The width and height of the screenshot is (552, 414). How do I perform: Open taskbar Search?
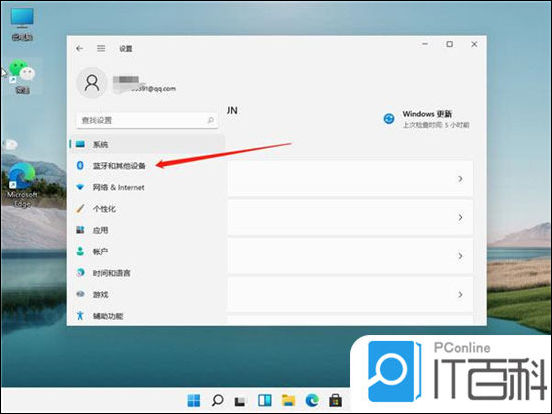[x=217, y=400]
